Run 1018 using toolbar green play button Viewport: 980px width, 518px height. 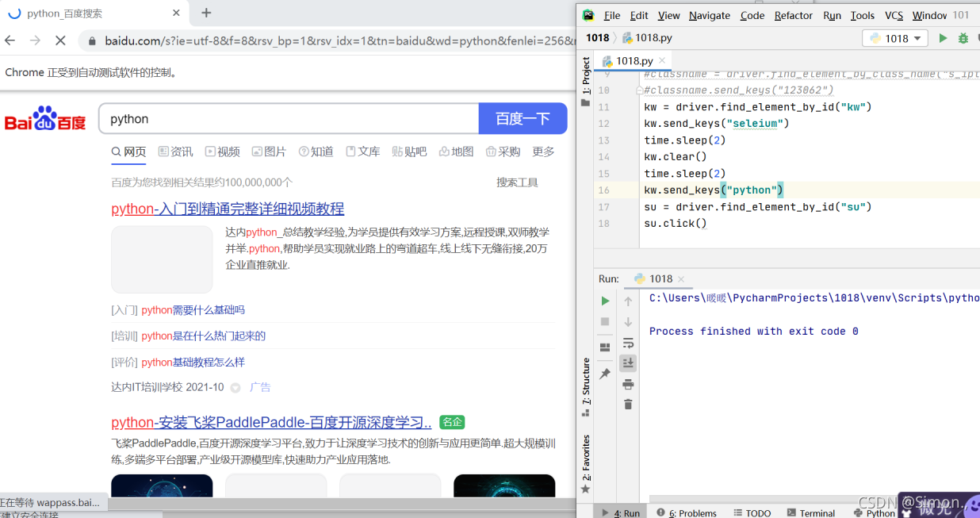(943, 38)
